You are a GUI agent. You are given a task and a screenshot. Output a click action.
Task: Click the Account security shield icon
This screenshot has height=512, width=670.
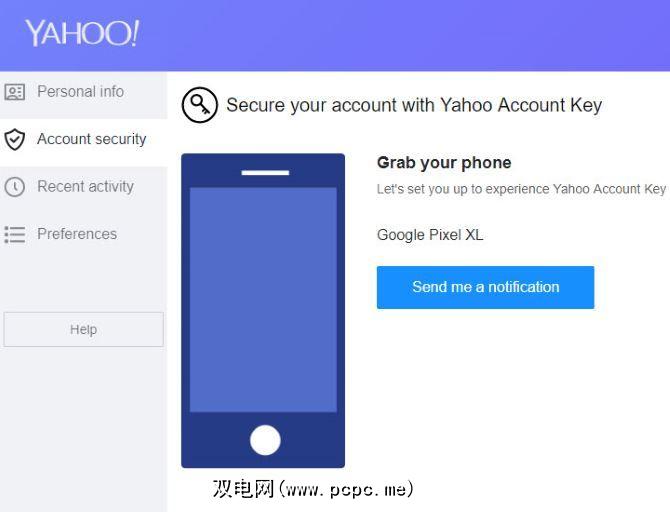(15, 139)
